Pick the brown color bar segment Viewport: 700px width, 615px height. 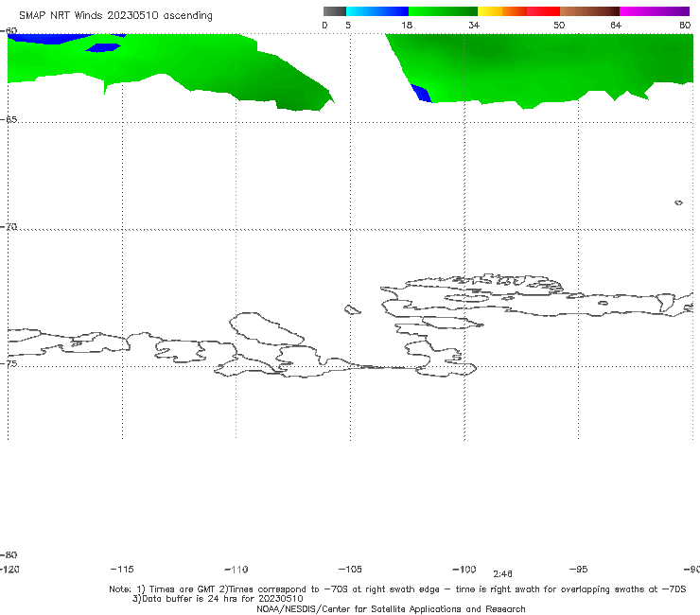tap(589, 11)
